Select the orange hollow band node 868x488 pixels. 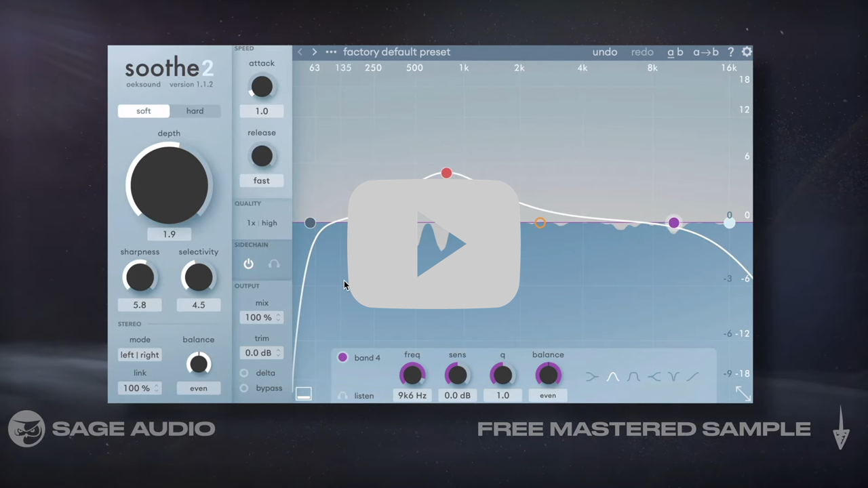coord(540,222)
